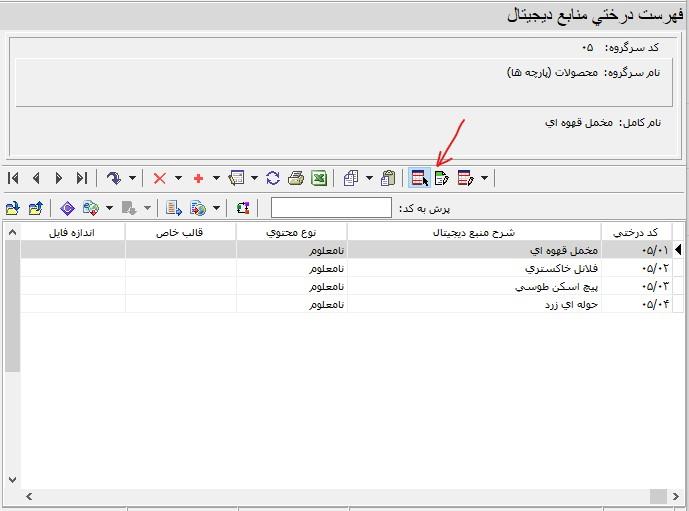Expand the dropdown beside the red plus icon
The image size is (689, 511).
click(x=216, y=178)
